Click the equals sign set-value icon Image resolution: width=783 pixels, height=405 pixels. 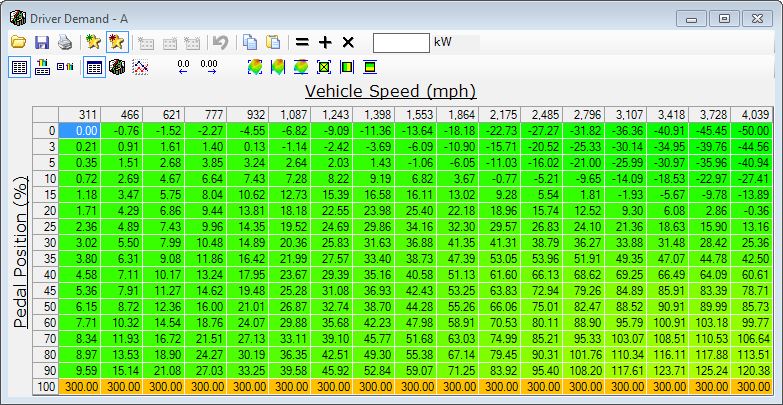pyautogui.click(x=301, y=42)
